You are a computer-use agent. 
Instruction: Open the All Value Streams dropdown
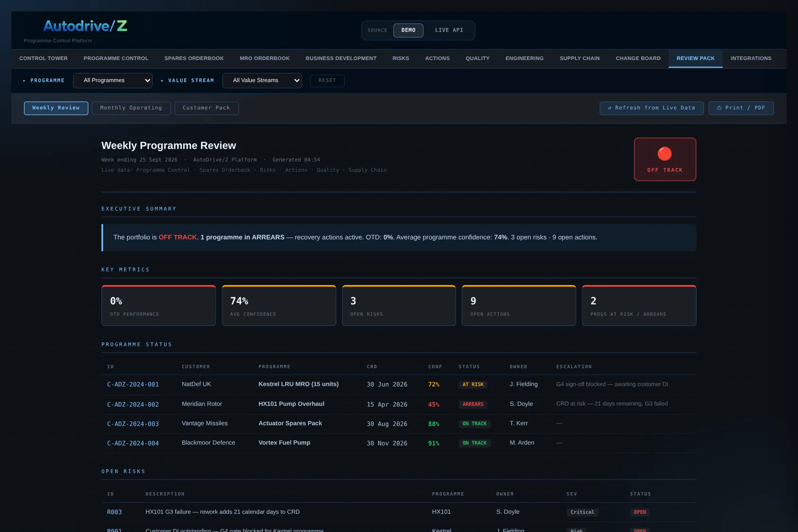(262, 80)
